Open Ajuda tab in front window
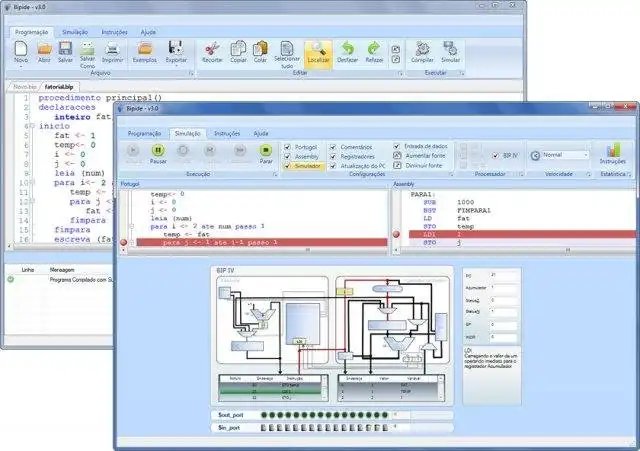Screen dimensions: 640x451 [x=260, y=133]
